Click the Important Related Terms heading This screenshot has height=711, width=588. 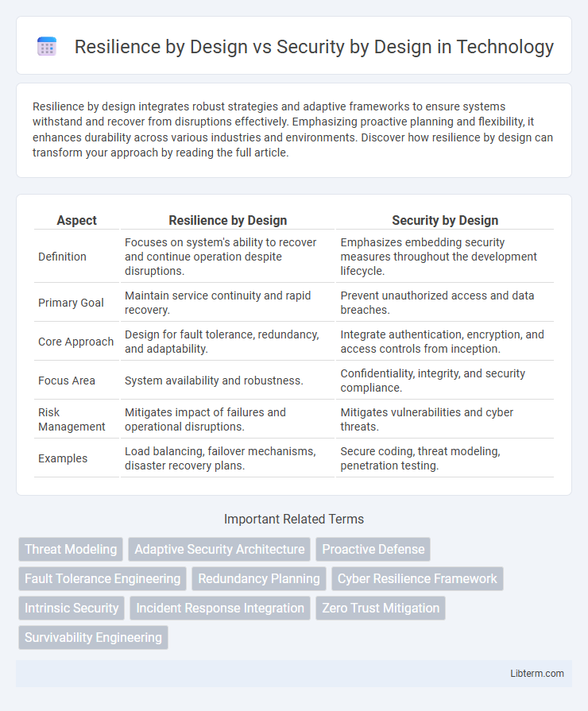pyautogui.click(x=293, y=519)
